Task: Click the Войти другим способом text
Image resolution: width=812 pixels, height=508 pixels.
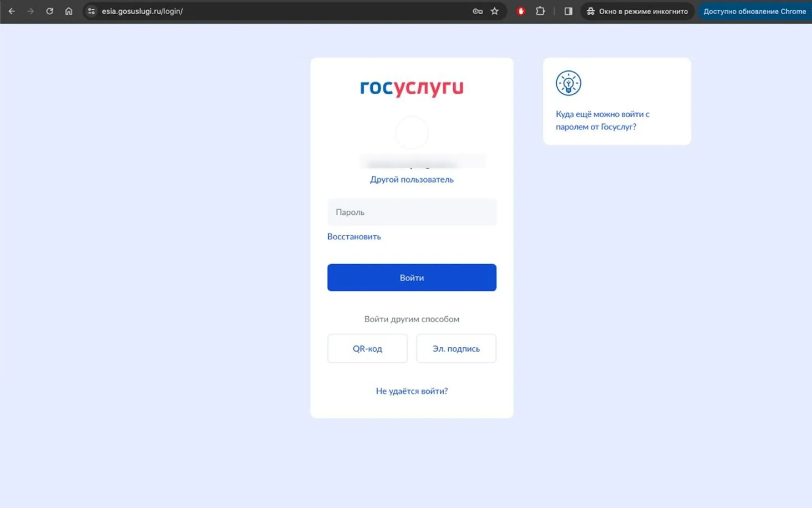Action: pyautogui.click(x=412, y=319)
